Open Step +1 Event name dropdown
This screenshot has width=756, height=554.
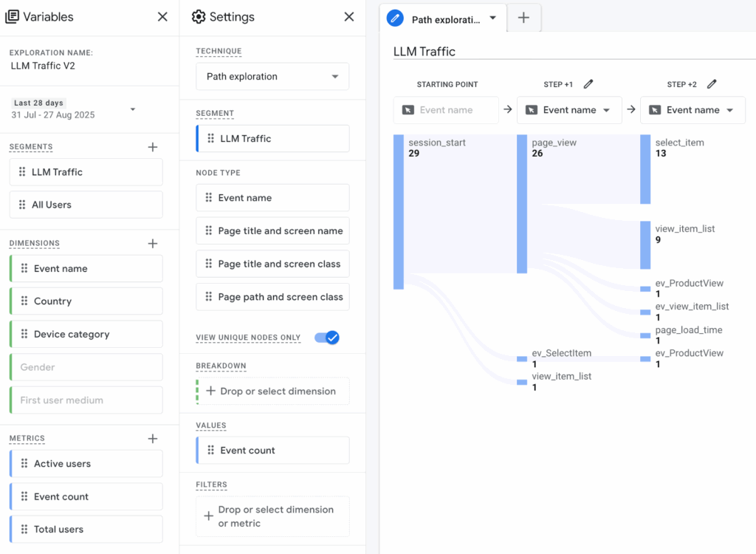point(569,110)
